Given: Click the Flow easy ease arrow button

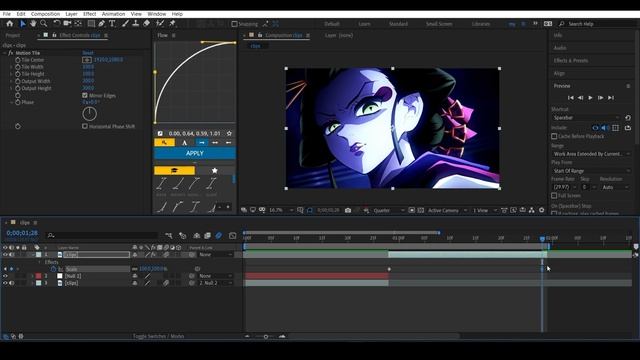Looking at the screenshot, I should (202, 142).
